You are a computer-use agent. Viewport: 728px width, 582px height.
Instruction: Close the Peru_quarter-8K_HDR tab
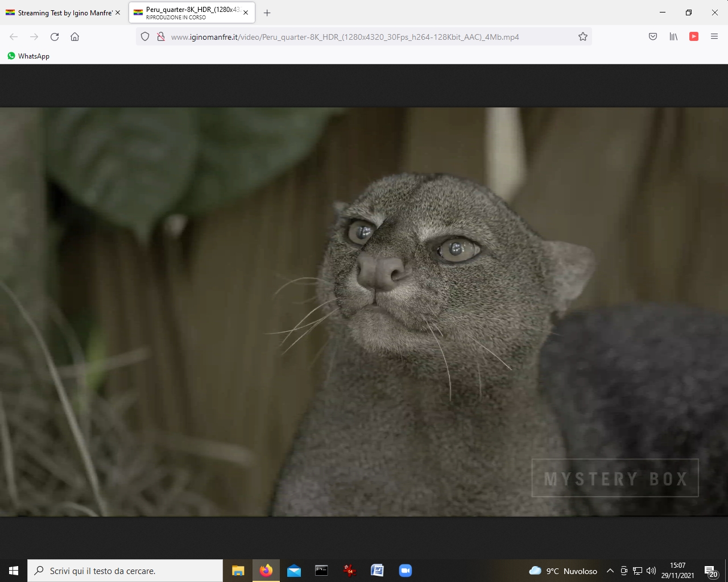(x=246, y=13)
